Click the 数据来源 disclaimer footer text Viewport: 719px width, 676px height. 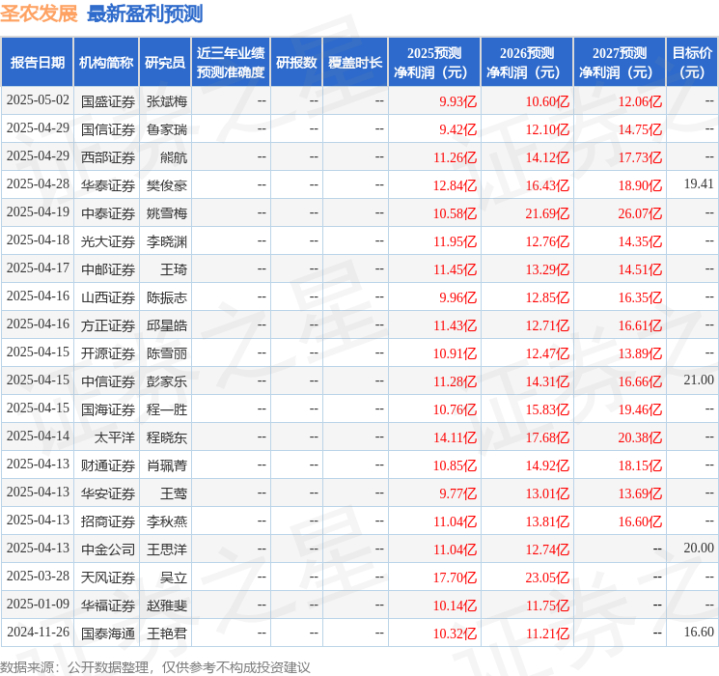(x=155, y=667)
